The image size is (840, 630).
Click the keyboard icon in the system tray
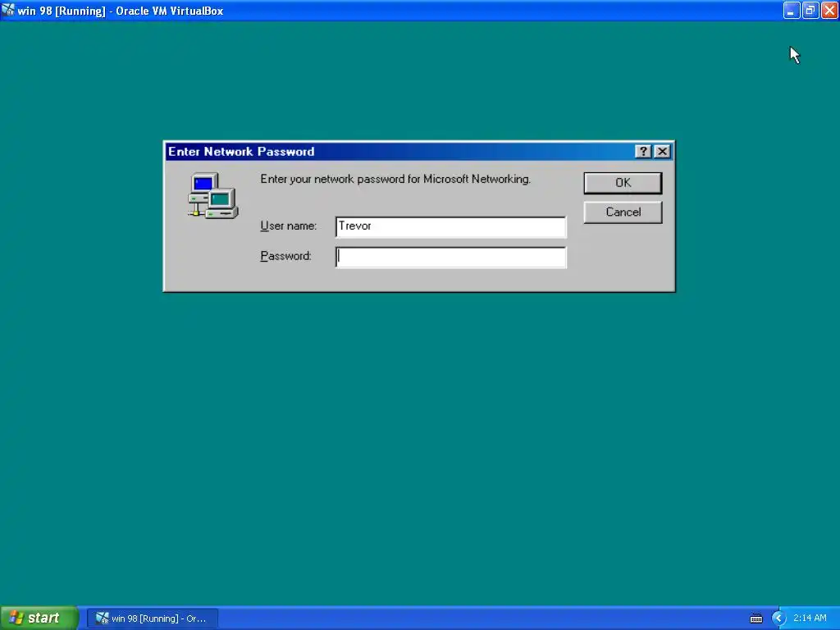point(756,619)
